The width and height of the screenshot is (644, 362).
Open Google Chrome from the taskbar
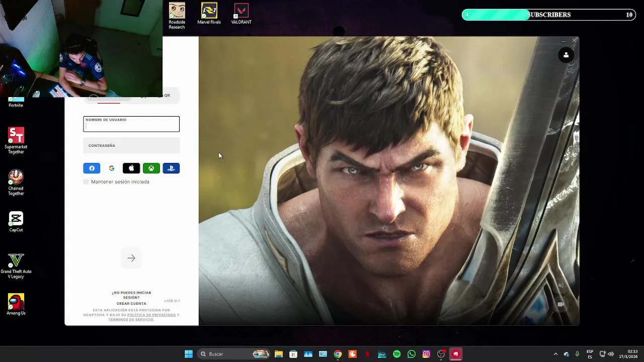pos(338,354)
